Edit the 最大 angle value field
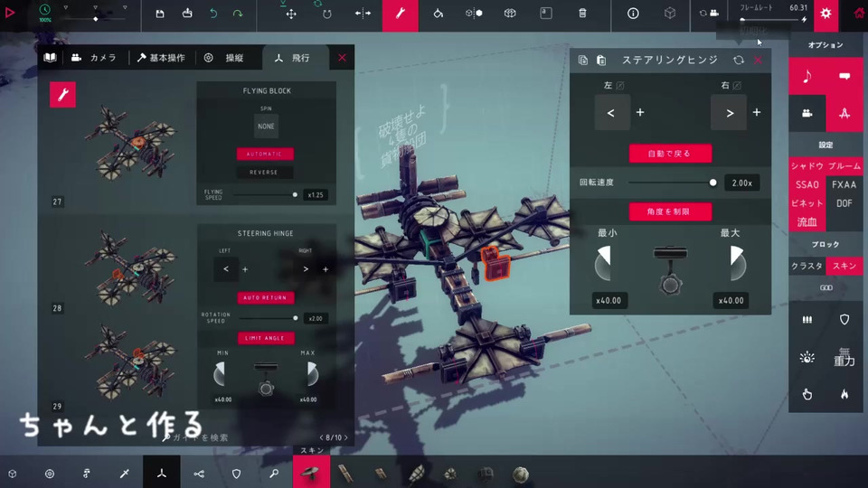Image resolution: width=868 pixels, height=488 pixels. coord(731,300)
